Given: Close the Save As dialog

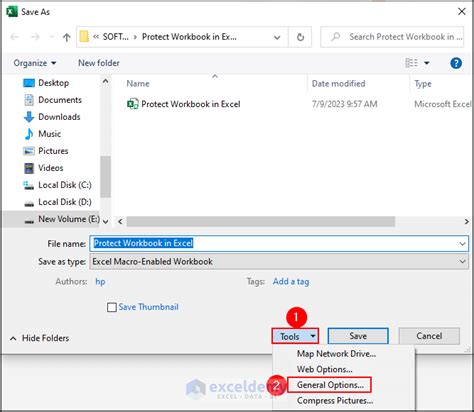Looking at the screenshot, I should (462, 12).
